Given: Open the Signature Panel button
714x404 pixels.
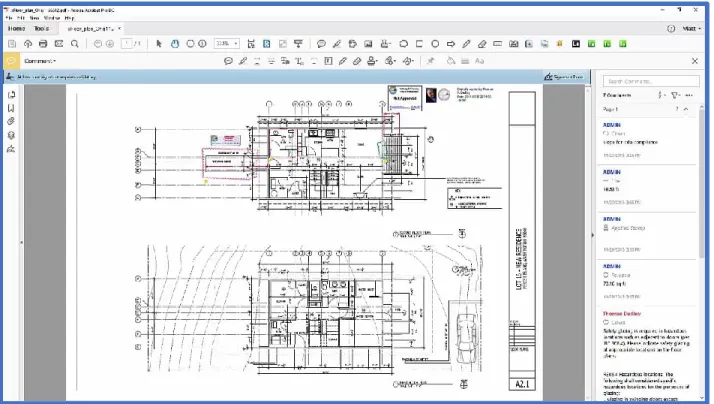Looking at the screenshot, I should point(564,77).
